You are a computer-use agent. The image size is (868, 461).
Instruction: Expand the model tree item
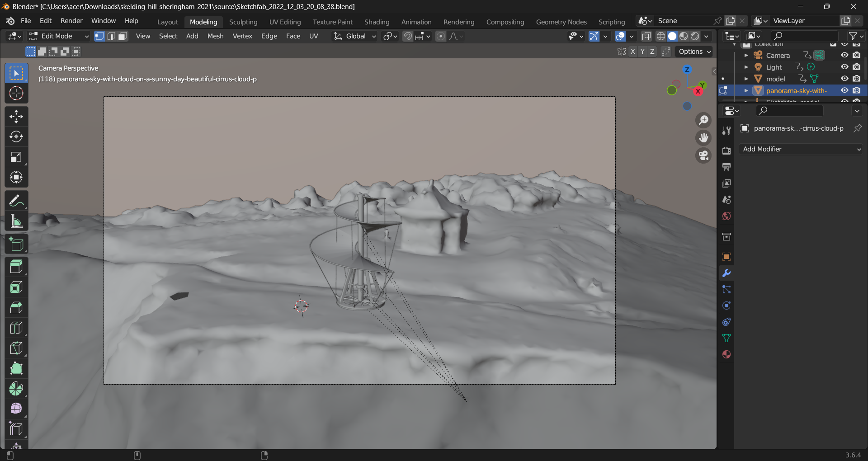point(746,79)
